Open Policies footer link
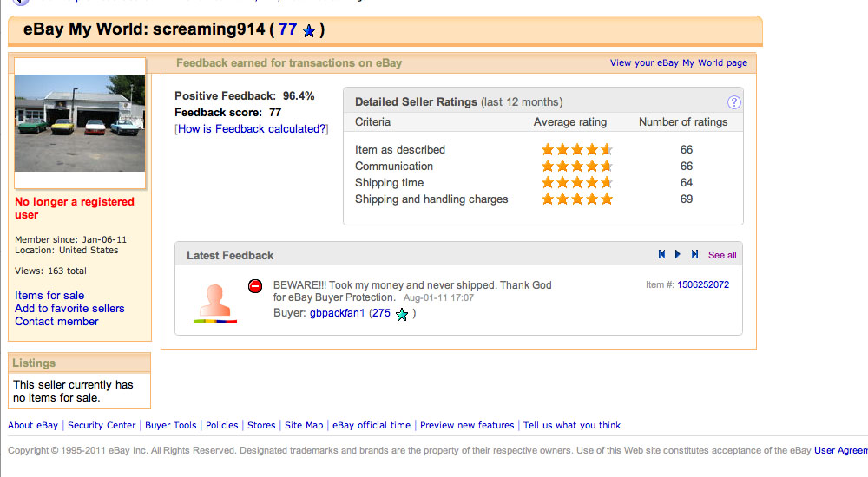The image size is (868, 477). pyautogui.click(x=222, y=426)
